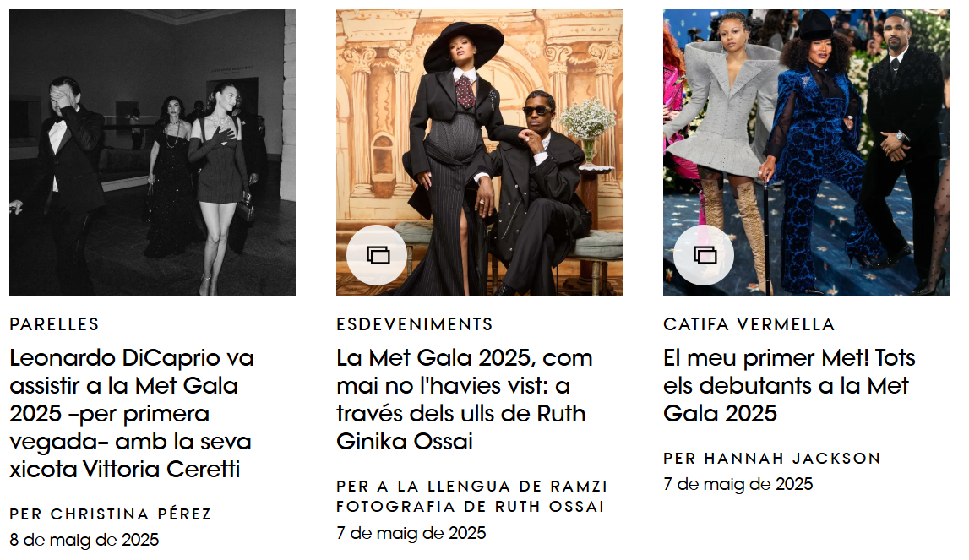Open the Rihanna and A$AP Rocky portrait
Screen dimensions: 969x560
480,152
